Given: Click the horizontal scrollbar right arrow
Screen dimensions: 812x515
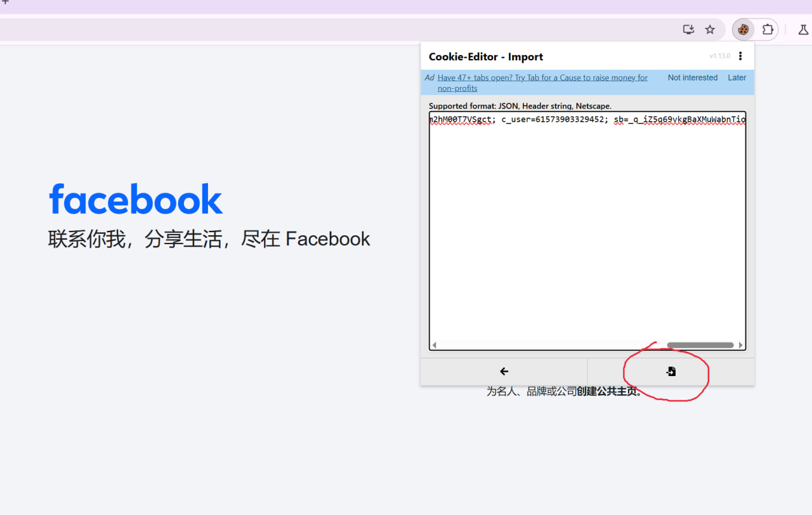Looking at the screenshot, I should point(740,346).
